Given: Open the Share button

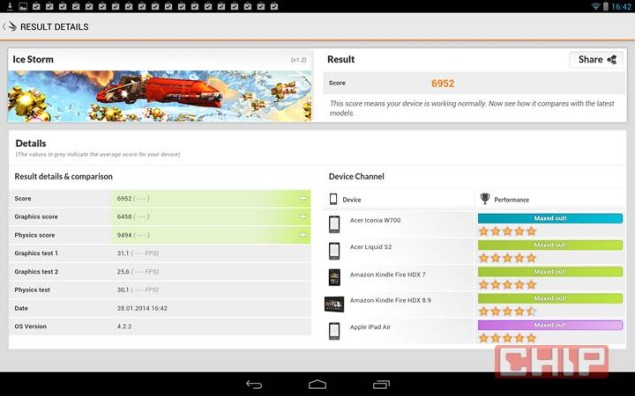Looking at the screenshot, I should point(596,60).
